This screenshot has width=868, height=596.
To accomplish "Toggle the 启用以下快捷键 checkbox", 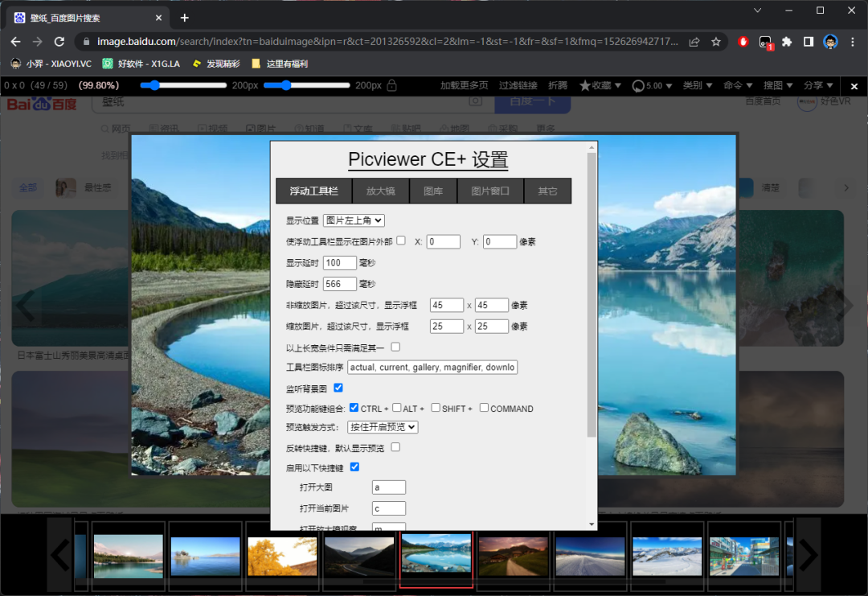I will click(x=354, y=467).
